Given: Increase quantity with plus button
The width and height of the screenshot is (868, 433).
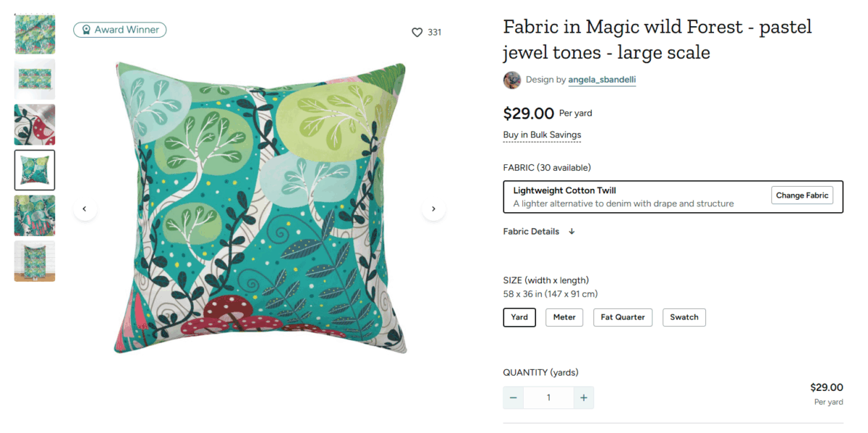Looking at the screenshot, I should click(583, 398).
